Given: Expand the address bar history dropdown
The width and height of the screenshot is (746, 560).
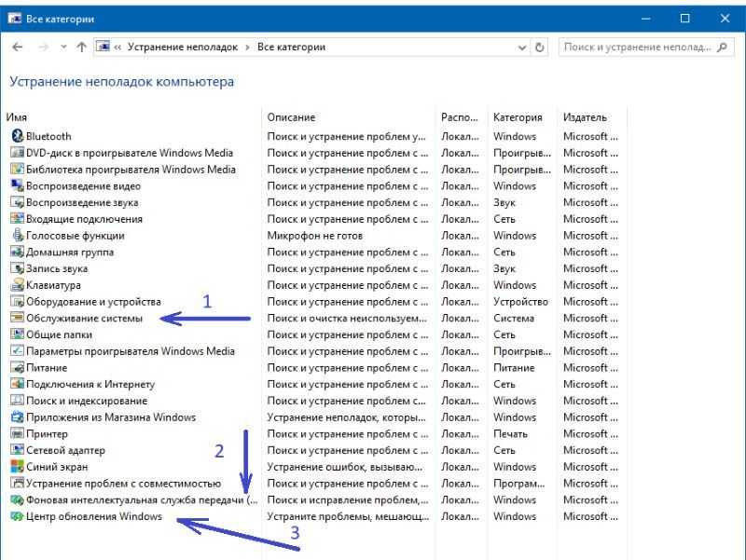Looking at the screenshot, I should pyautogui.click(x=522, y=48).
